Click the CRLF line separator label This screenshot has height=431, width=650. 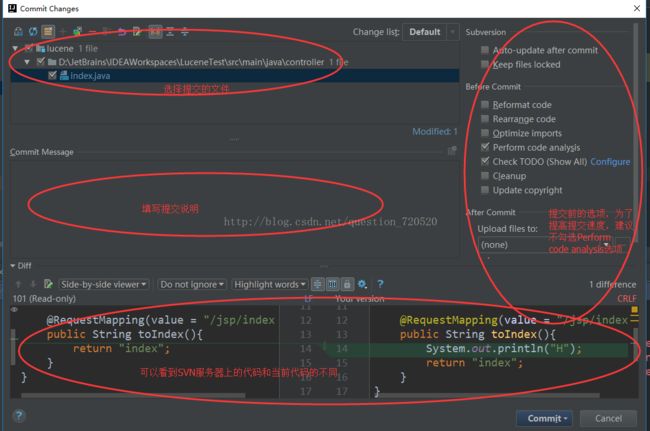pos(626,298)
